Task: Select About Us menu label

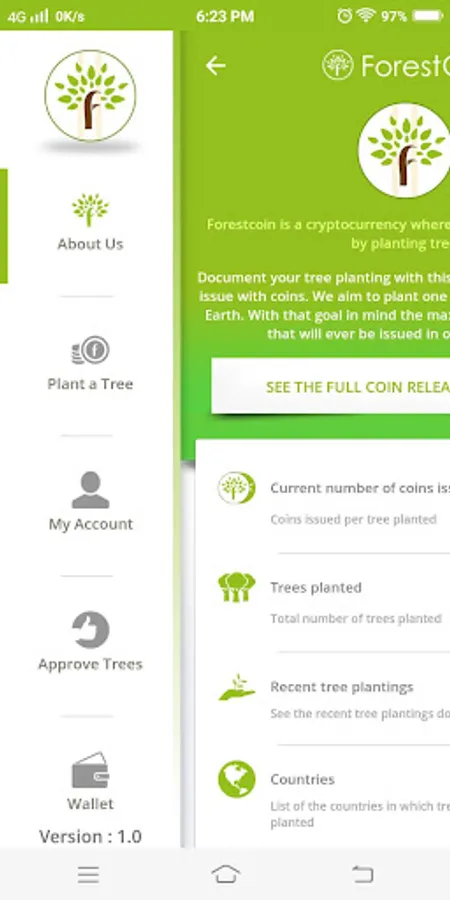Action: point(90,244)
